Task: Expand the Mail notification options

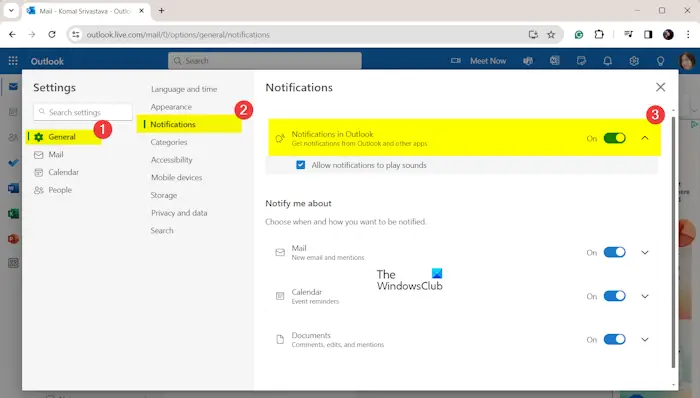Action: (645, 253)
